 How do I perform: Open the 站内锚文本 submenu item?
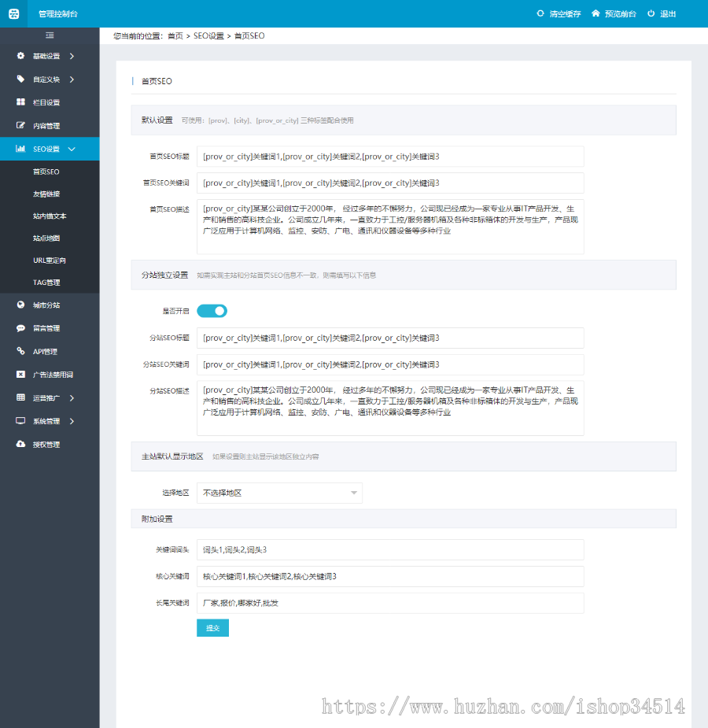(x=50, y=216)
